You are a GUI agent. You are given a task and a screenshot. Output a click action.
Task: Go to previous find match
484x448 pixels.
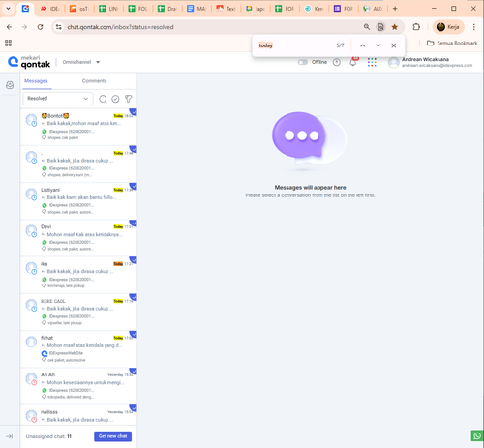point(363,45)
